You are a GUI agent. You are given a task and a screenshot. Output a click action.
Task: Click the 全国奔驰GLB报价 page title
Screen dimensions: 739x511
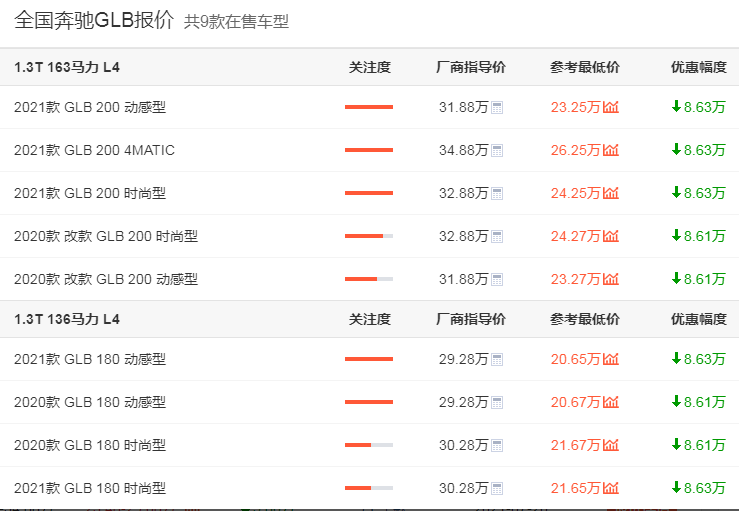[x=94, y=20]
